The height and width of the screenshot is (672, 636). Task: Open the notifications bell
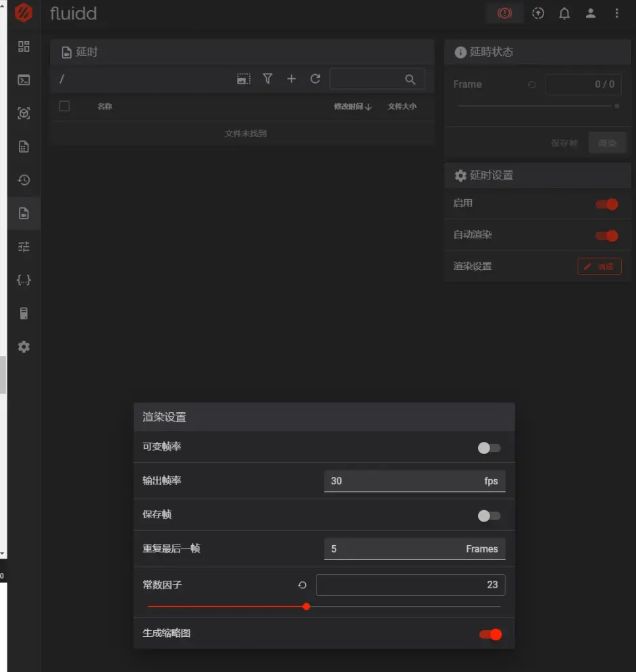tap(564, 13)
